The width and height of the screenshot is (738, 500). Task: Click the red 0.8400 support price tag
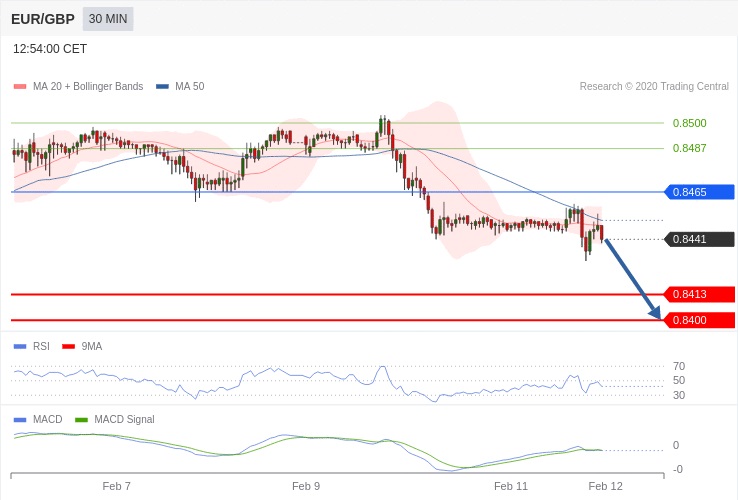pyautogui.click(x=699, y=320)
